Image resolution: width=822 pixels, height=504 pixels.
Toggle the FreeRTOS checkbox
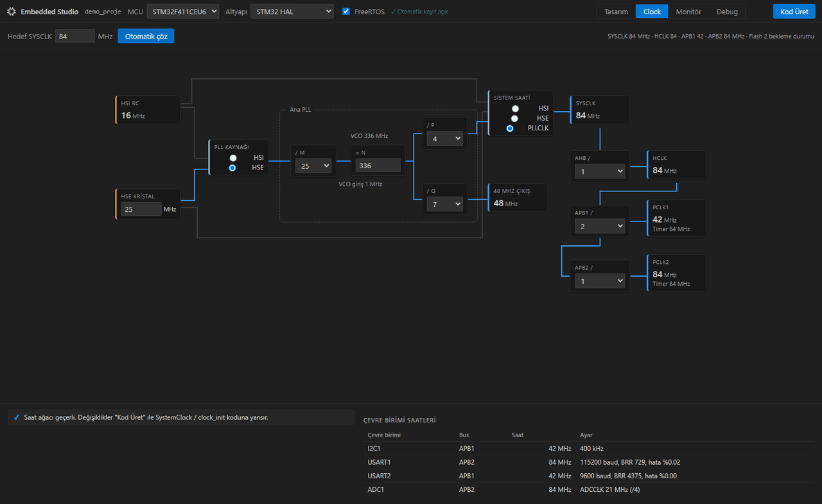(346, 12)
